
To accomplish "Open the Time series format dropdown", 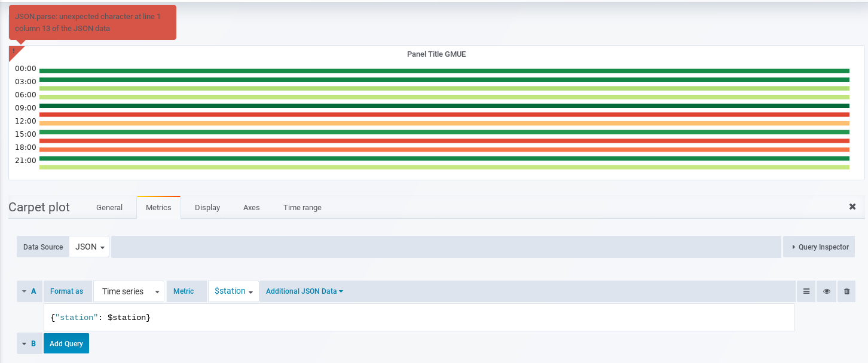I will (129, 291).
